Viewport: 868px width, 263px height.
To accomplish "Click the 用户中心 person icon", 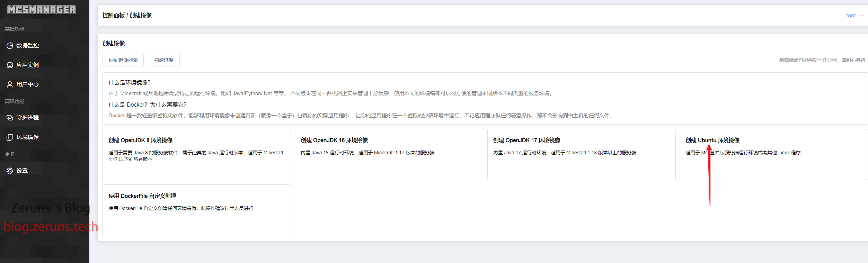I will coord(10,84).
